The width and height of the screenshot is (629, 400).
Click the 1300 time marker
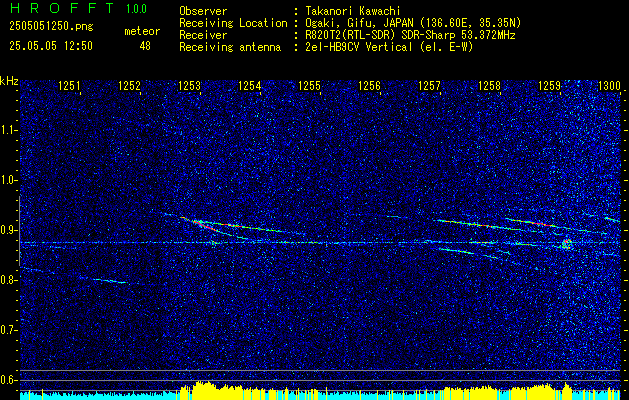pyautogui.click(x=609, y=85)
